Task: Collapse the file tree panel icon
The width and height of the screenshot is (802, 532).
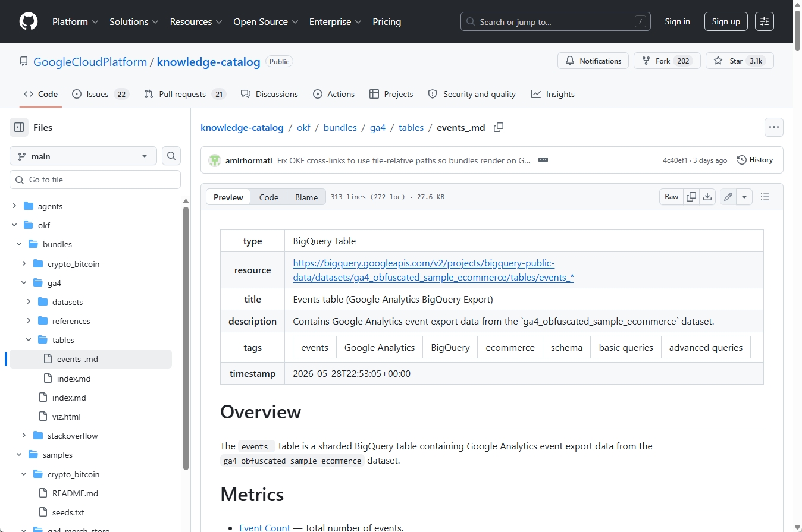Action: (19, 127)
